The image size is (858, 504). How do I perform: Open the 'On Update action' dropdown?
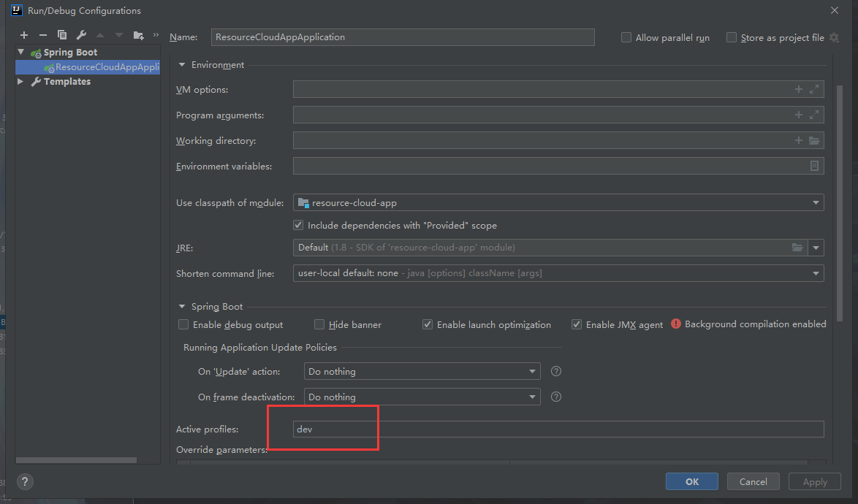[x=532, y=371]
